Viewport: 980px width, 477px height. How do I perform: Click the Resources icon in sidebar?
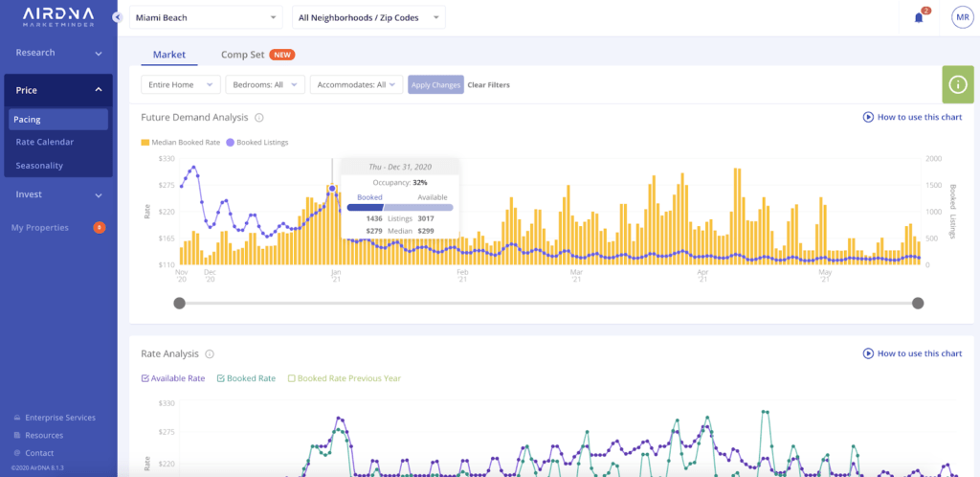[17, 435]
